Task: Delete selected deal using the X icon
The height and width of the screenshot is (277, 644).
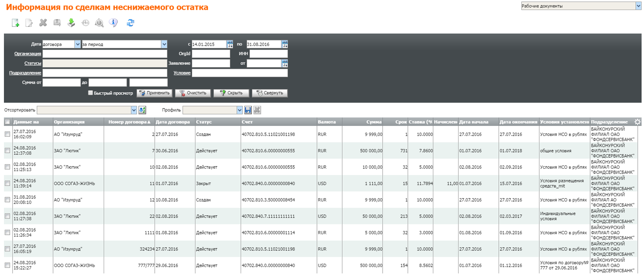Action: (x=43, y=23)
